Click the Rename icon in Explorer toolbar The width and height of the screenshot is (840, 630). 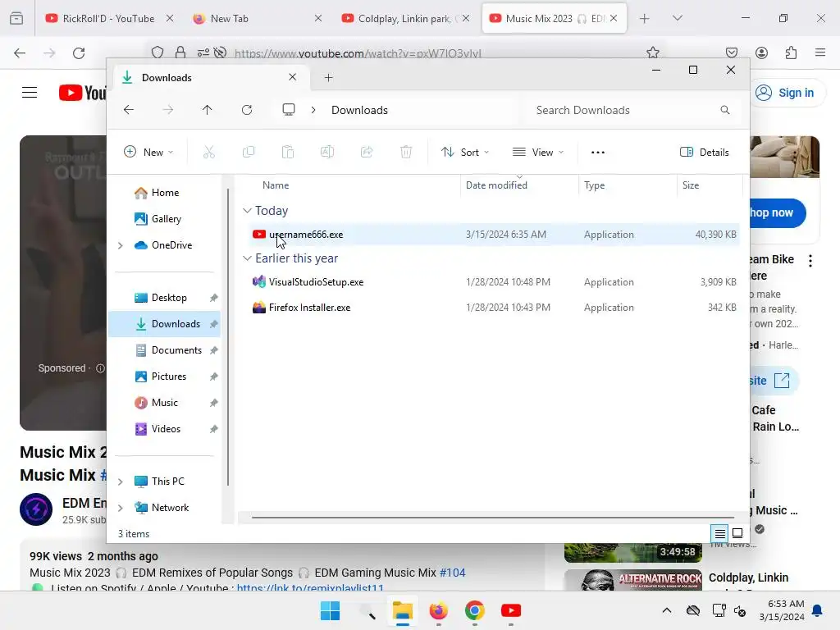[327, 152]
